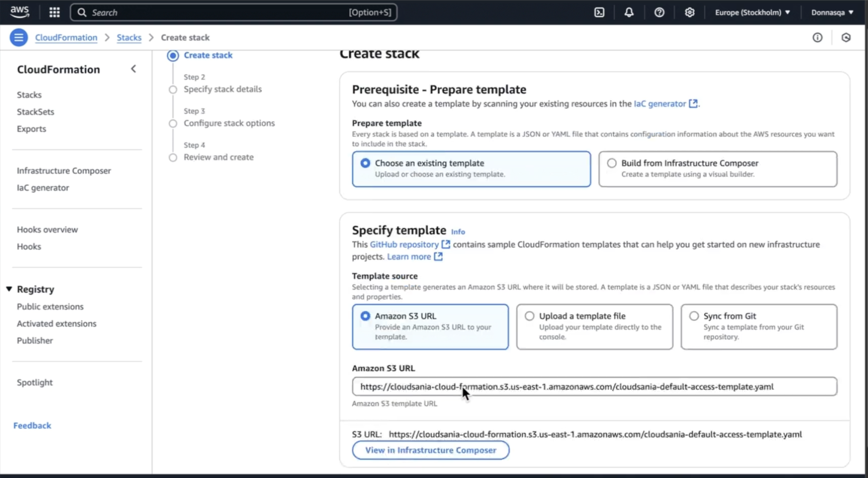The image size is (868, 478).
Task: Open the Europe (Stockholm) region dropdown
Action: 752,12
